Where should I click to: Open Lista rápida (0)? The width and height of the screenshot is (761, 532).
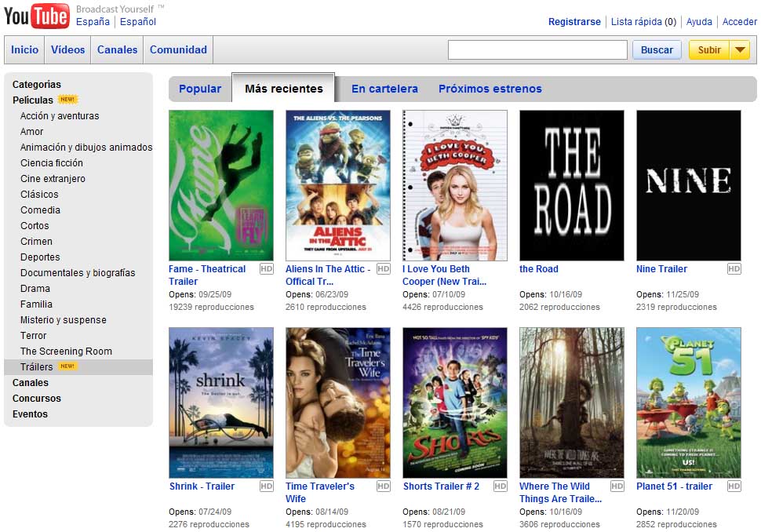(643, 22)
